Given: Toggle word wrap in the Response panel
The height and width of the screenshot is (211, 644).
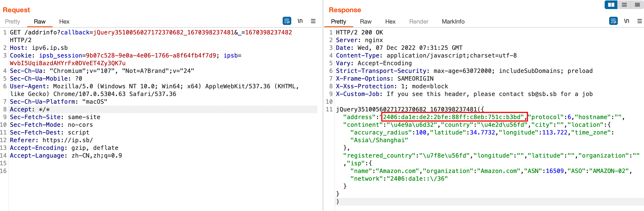Looking at the screenshot, I should tap(613, 21).
